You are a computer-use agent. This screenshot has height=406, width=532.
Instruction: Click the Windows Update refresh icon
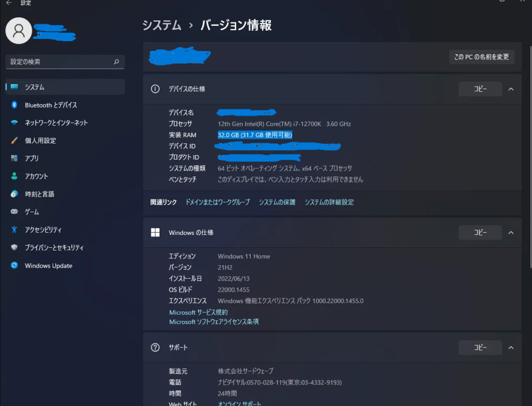(x=14, y=266)
